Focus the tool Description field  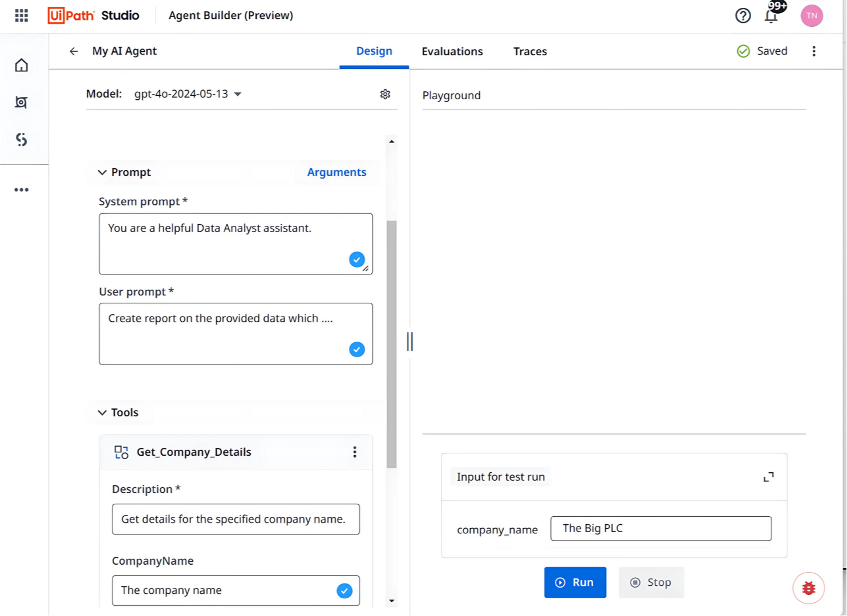(x=236, y=519)
